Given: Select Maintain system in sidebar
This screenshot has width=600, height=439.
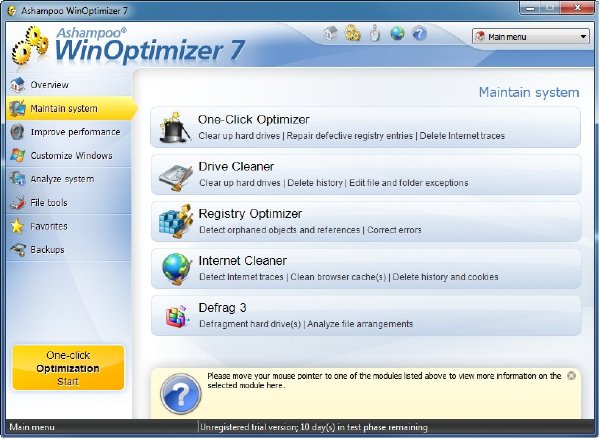Looking at the screenshot, I should 71,108.
